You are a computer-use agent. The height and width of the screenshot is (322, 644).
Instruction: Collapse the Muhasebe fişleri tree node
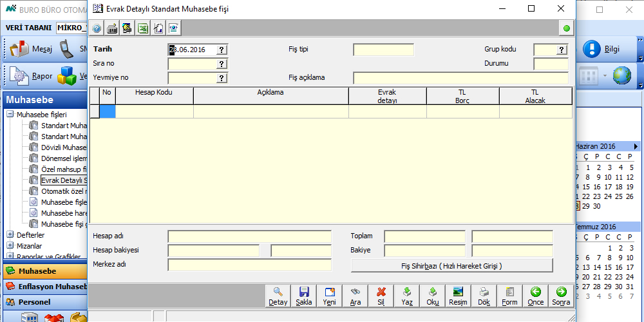[10, 115]
